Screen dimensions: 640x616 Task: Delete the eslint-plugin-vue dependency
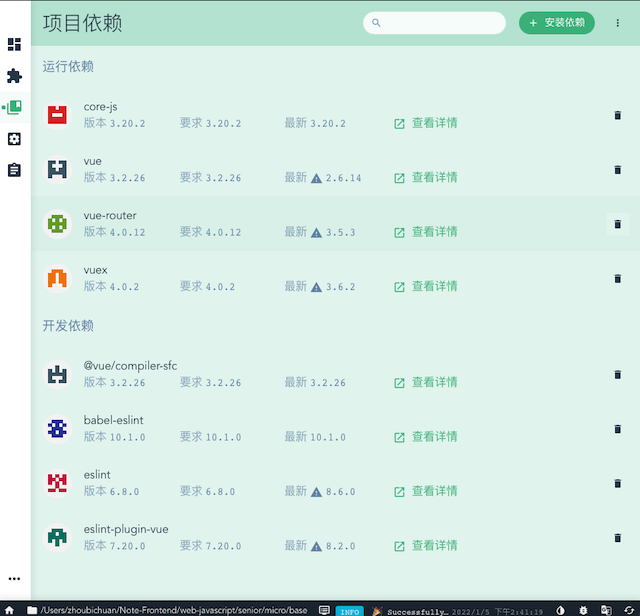[x=618, y=538]
